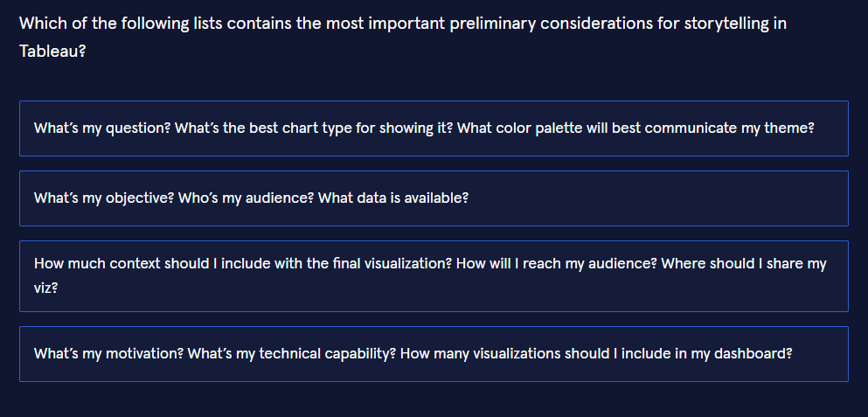Screen dimensions: 868x417
Task: Click the "What data is available?" text
Action: click(x=393, y=198)
